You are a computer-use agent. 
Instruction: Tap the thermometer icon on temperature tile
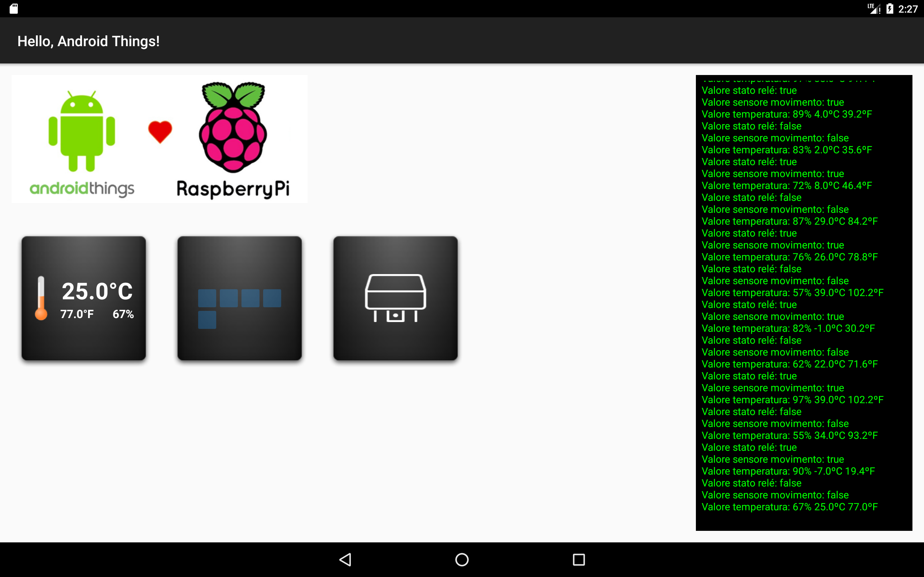41,298
